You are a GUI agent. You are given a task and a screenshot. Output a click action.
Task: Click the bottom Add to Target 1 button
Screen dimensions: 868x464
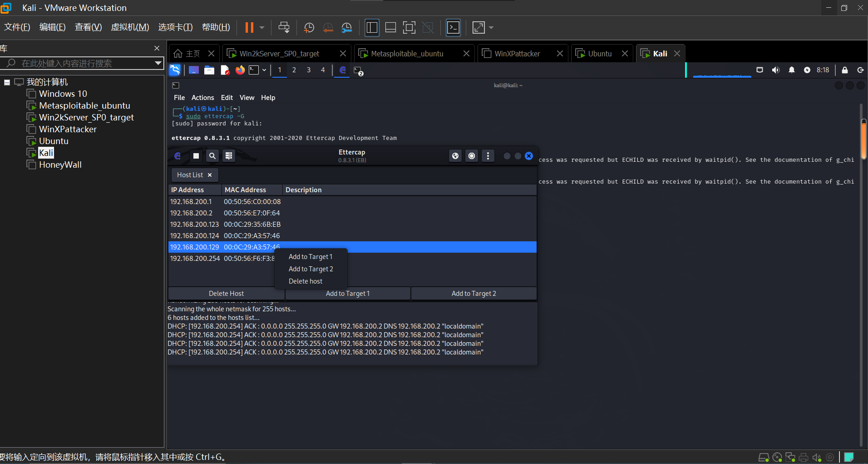click(x=348, y=294)
